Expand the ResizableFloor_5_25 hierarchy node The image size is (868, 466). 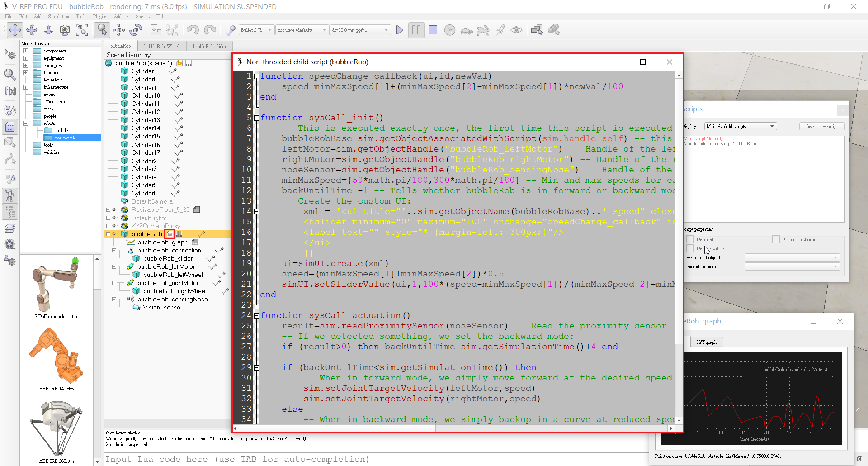click(x=108, y=210)
